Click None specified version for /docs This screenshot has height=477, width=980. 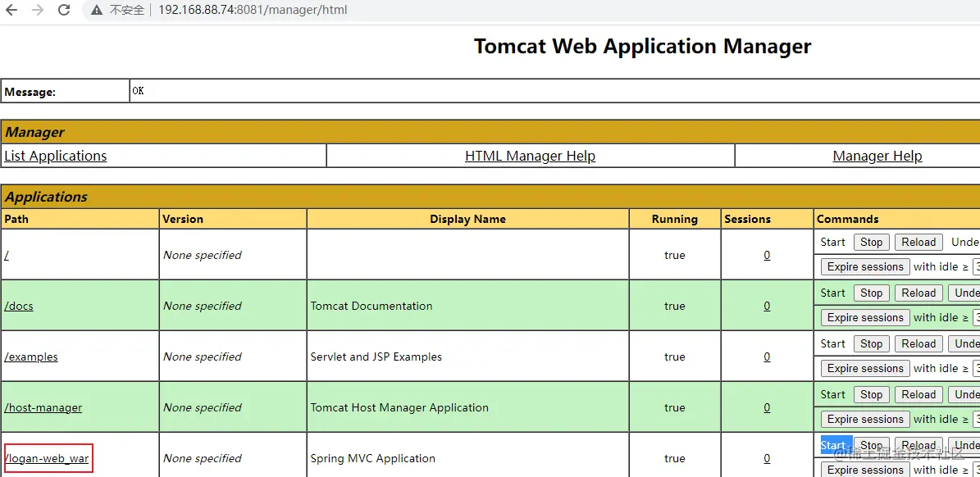pos(203,306)
